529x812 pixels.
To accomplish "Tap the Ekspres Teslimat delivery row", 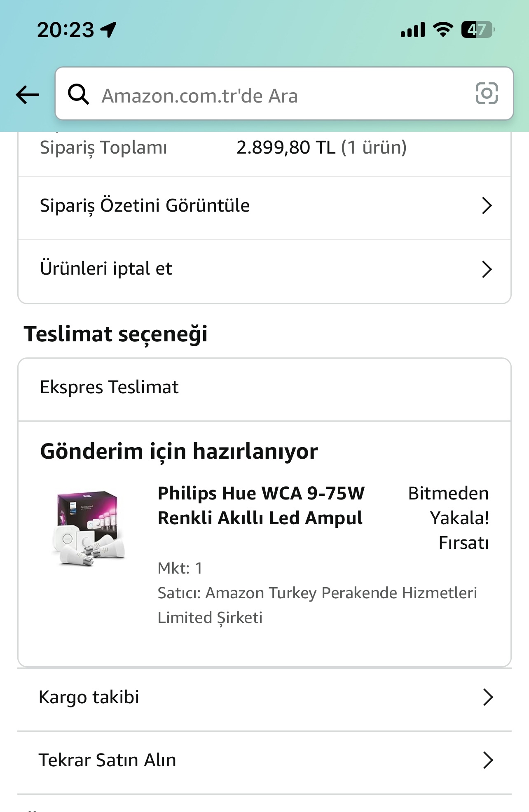I will (109, 387).
